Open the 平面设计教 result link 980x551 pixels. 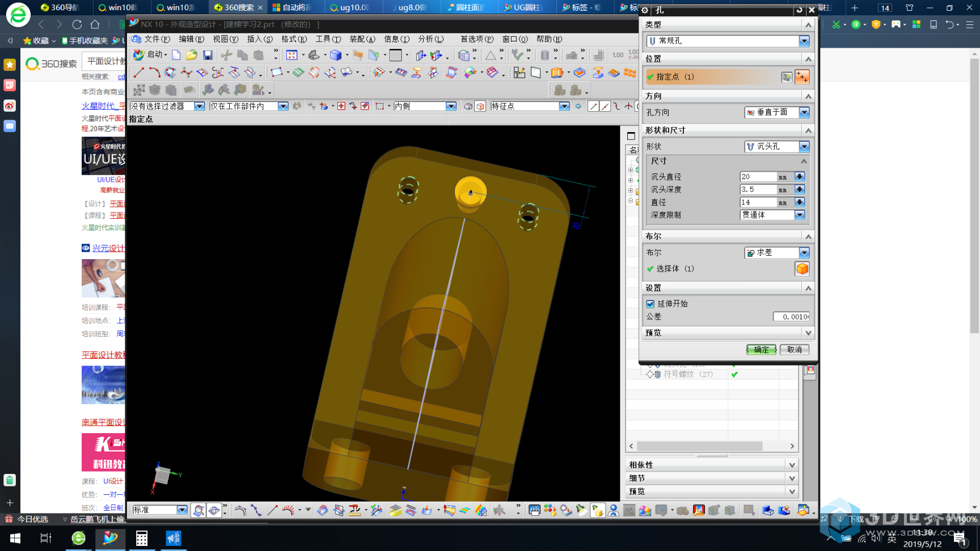(x=103, y=355)
